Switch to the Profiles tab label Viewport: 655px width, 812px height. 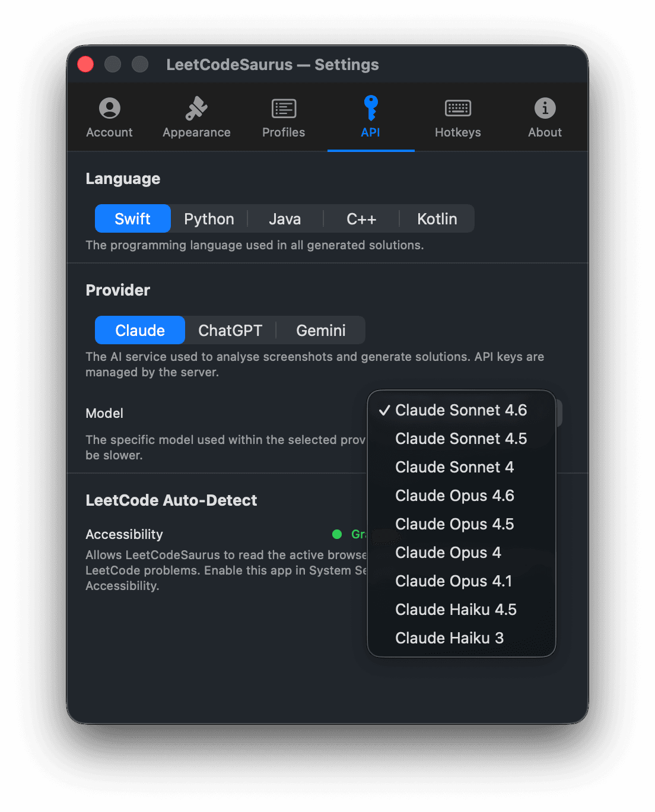[284, 132]
